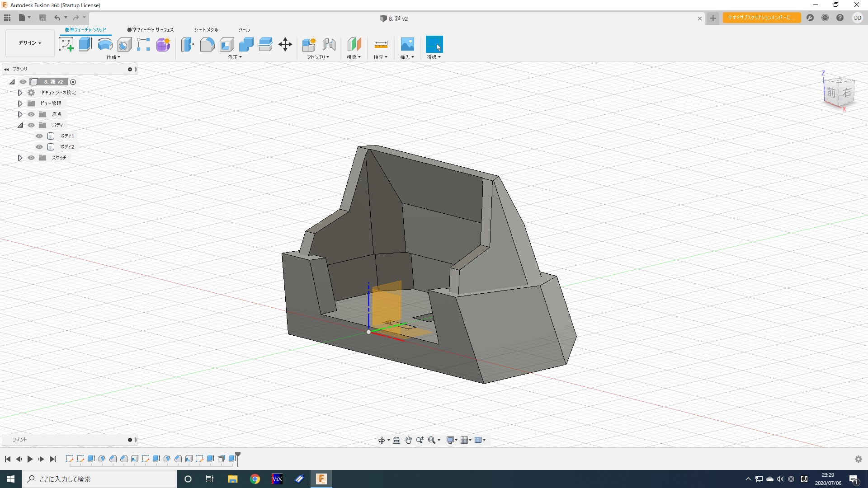Open Google Chrome from the taskbar

point(255,479)
